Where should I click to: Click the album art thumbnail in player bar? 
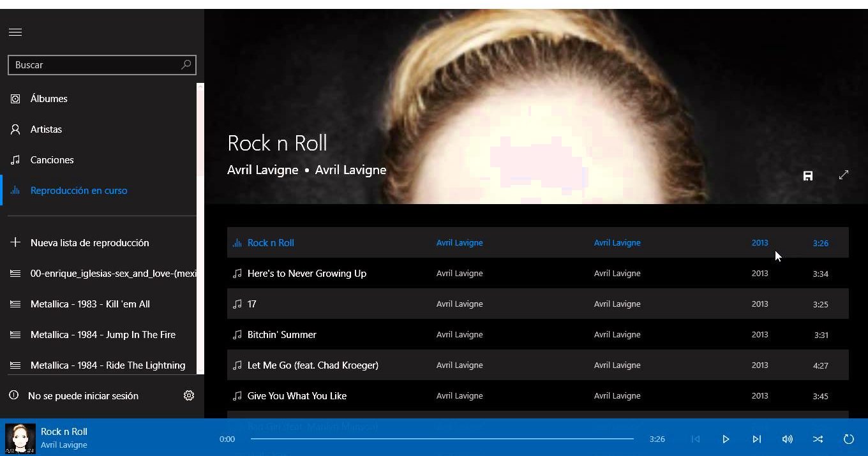tap(20, 438)
